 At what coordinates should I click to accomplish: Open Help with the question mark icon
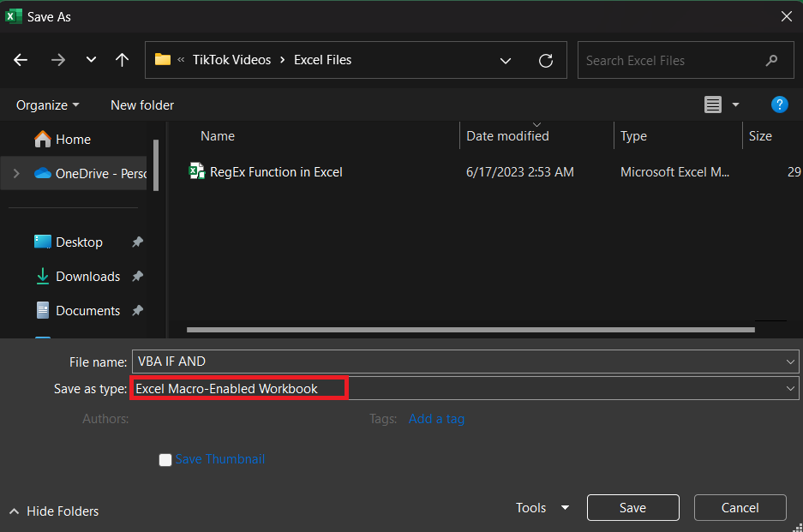779,105
